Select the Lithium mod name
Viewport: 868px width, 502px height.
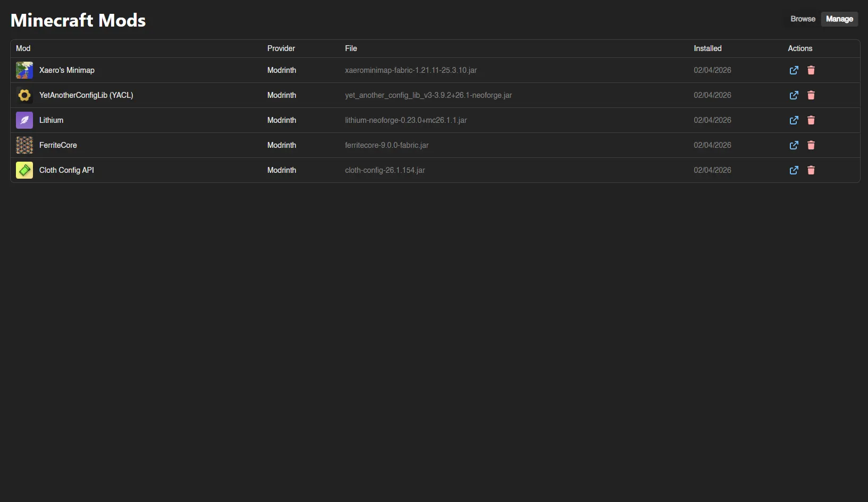(51, 120)
